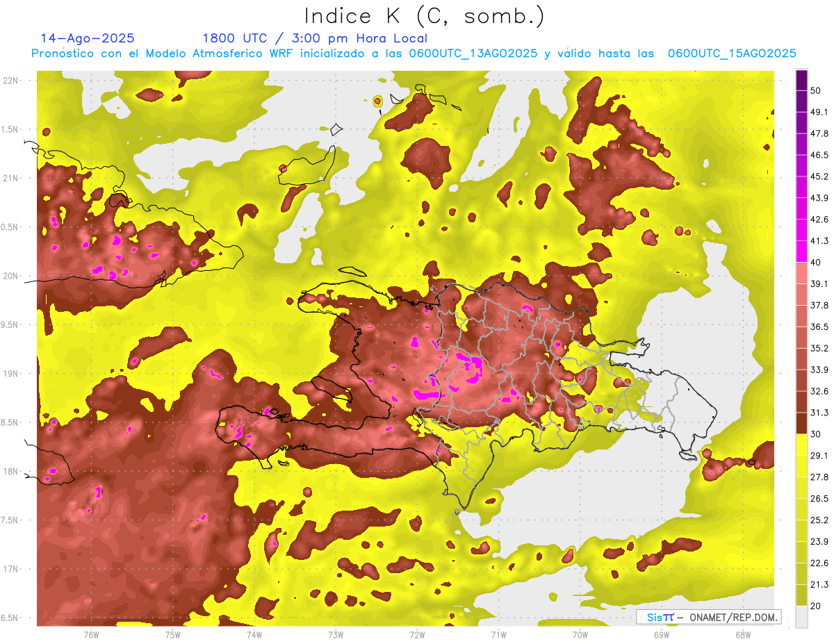Click colorbar value "20" at the bottom
This screenshot has height=644, width=834.
click(x=816, y=606)
